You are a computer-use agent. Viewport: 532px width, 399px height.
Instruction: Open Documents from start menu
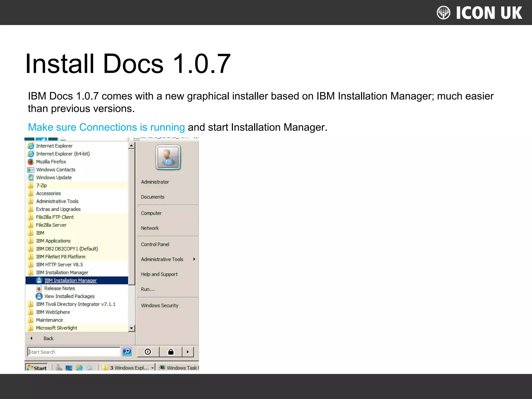point(152,197)
